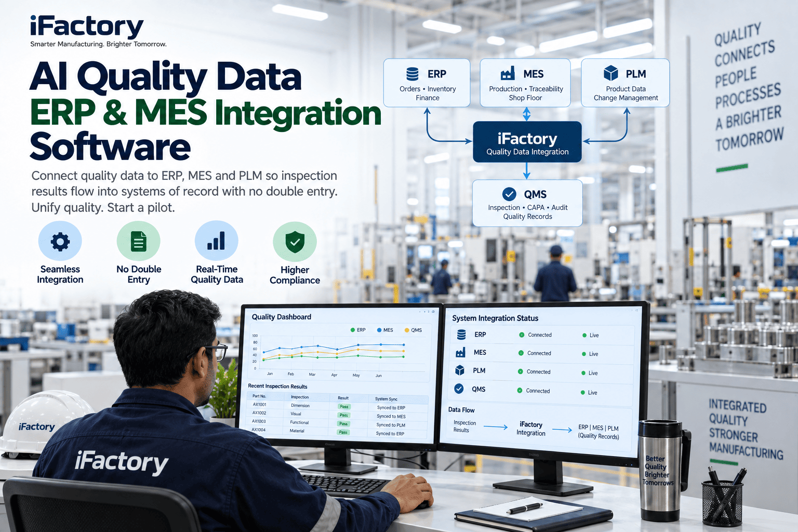
Task: Click the Higher Compliance shield icon
Action: coord(295,242)
